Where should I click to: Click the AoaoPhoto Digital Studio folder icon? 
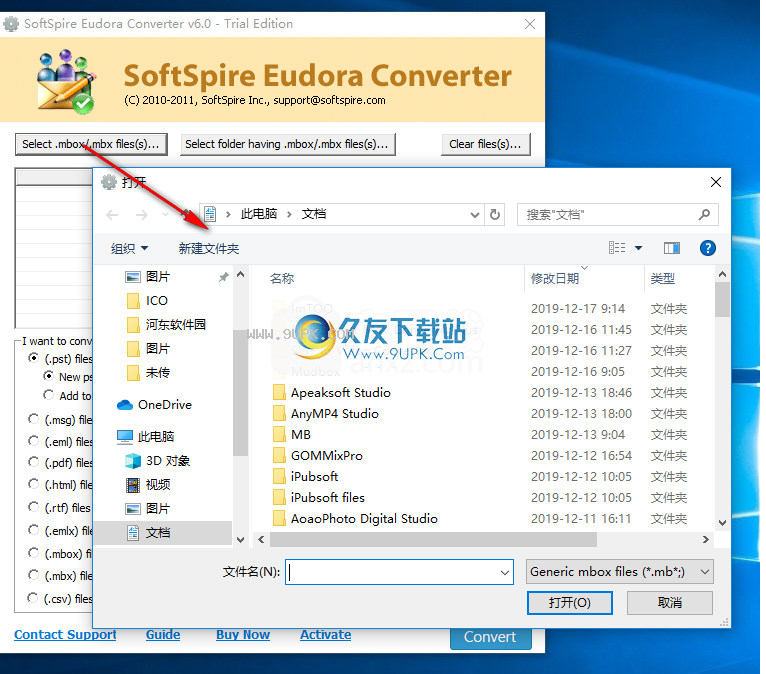pyautogui.click(x=279, y=519)
